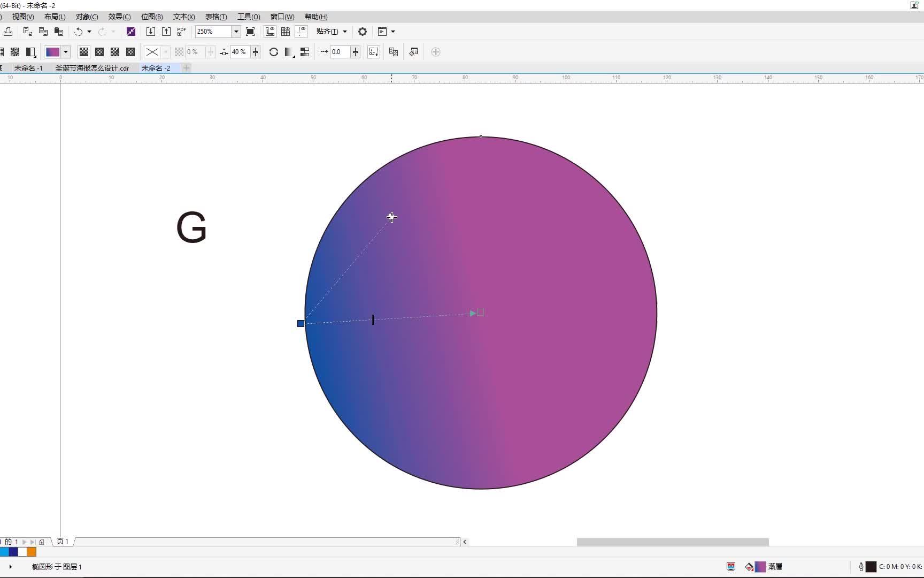Viewport: 924px width, 578px height.
Task: Select the linear fountain fill type
Action: (x=84, y=52)
